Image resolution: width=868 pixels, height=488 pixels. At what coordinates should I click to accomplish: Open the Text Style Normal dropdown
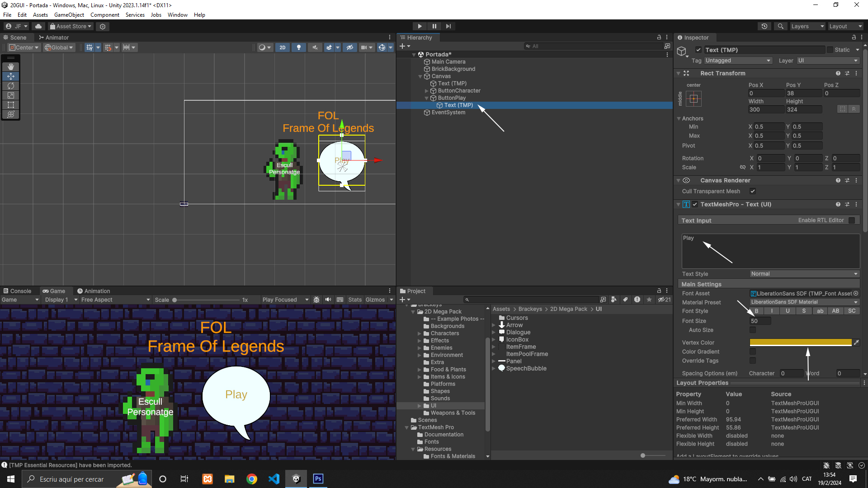pos(804,274)
